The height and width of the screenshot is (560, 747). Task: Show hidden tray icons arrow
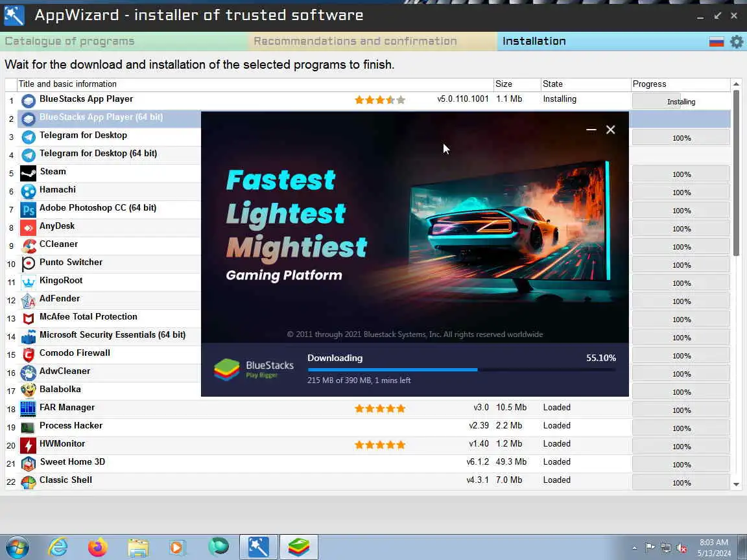634,548
